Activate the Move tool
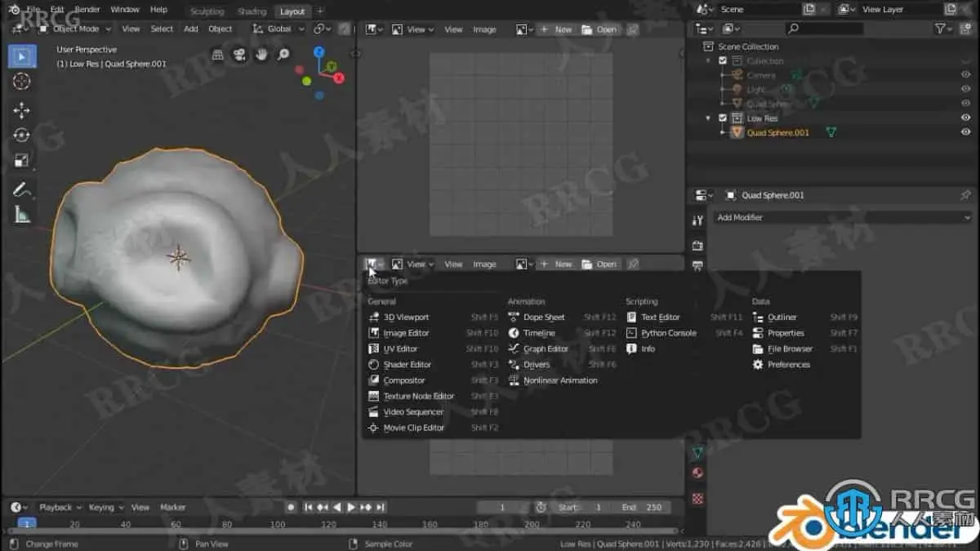Viewport: 980px width, 551px height. coord(22,110)
